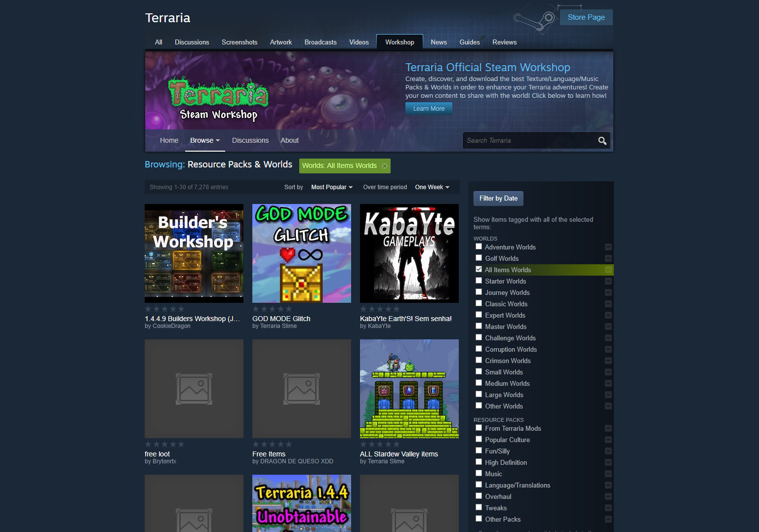
Task: Open the One Week time period dropdown
Action: coord(432,187)
